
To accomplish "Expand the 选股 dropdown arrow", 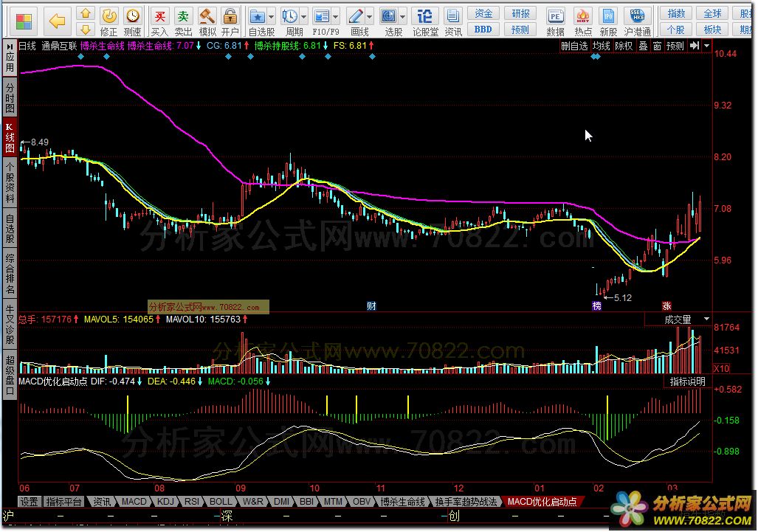I will click(x=402, y=18).
